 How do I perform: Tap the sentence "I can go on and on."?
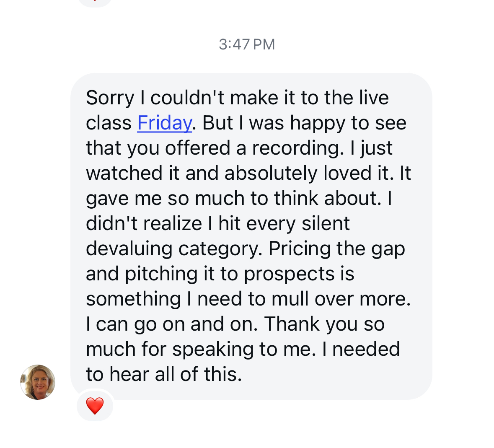[172, 324]
